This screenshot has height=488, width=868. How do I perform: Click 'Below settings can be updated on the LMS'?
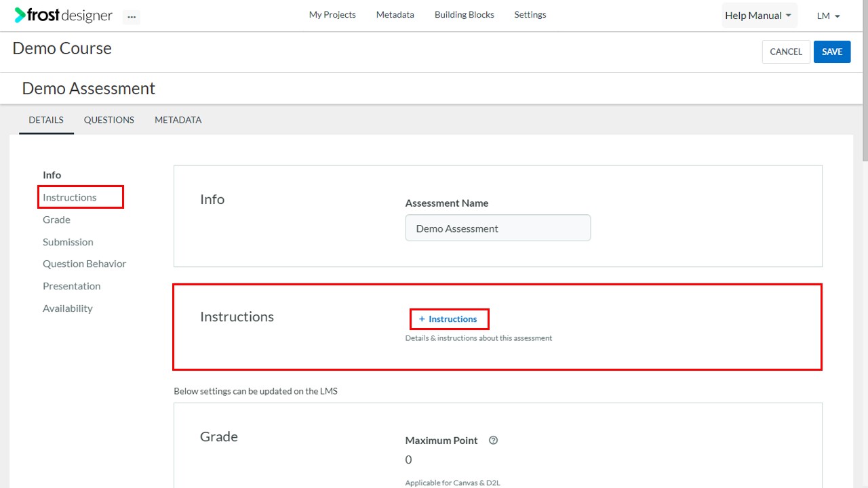256,391
